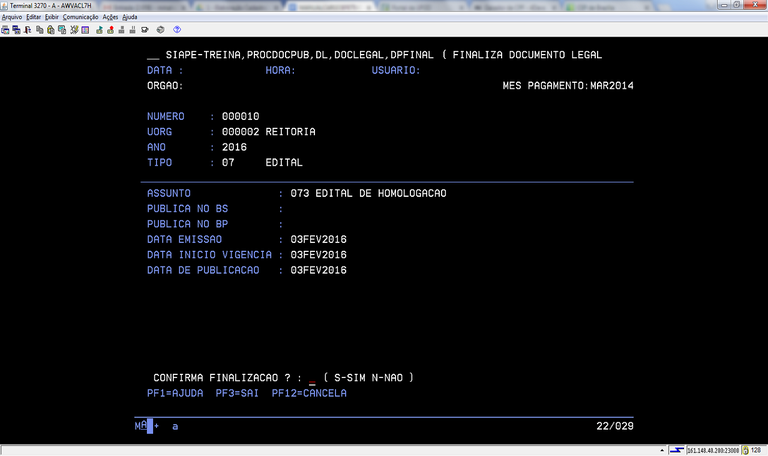Click the connection status icon in status bar
Screen dimensions: 768x456
677,450
